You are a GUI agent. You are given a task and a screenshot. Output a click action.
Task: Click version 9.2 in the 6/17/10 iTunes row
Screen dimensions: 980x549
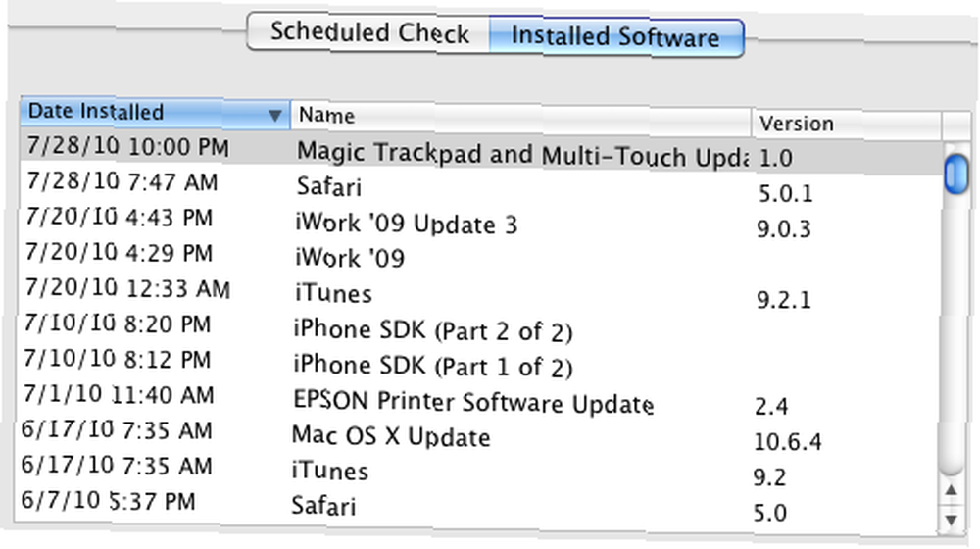pos(769,477)
